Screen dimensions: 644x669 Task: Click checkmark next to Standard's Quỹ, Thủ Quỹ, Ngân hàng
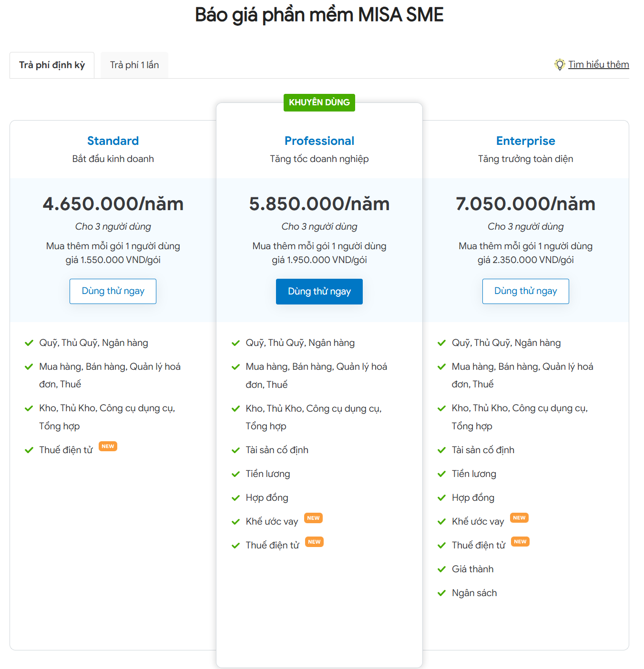coord(29,343)
